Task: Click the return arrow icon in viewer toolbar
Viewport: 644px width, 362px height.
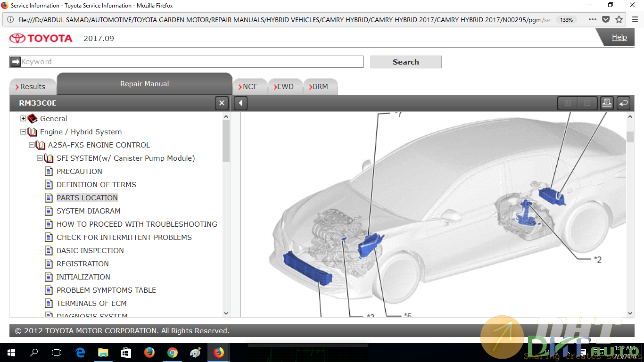Action: (x=623, y=103)
